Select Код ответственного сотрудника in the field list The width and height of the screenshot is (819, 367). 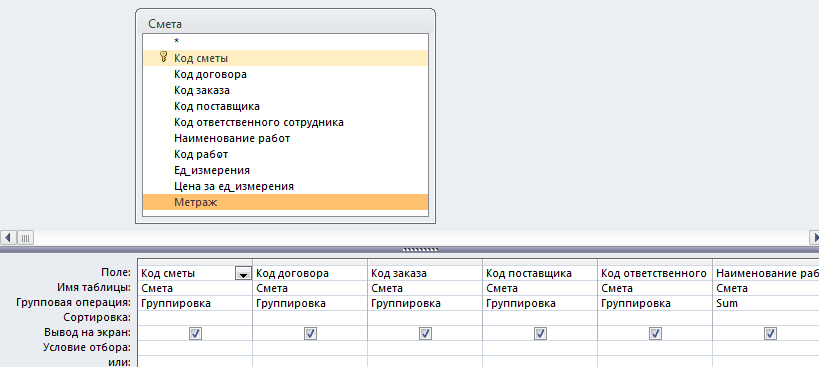(x=285, y=123)
